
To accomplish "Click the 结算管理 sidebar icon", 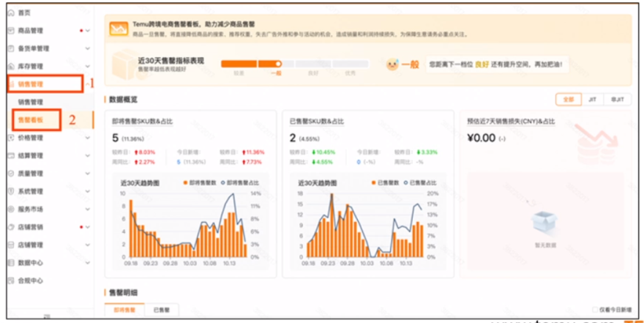I will coord(11,156).
